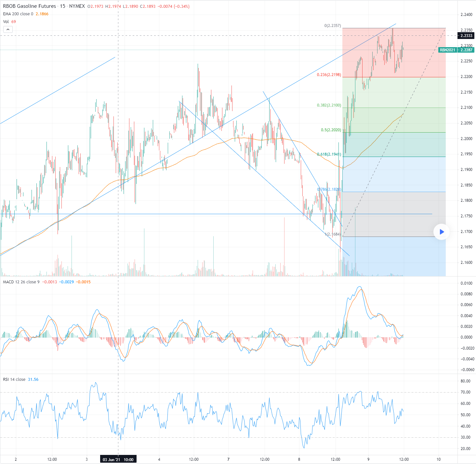Select the 1(2.1684) Fibonacci bottom label

coord(332,234)
